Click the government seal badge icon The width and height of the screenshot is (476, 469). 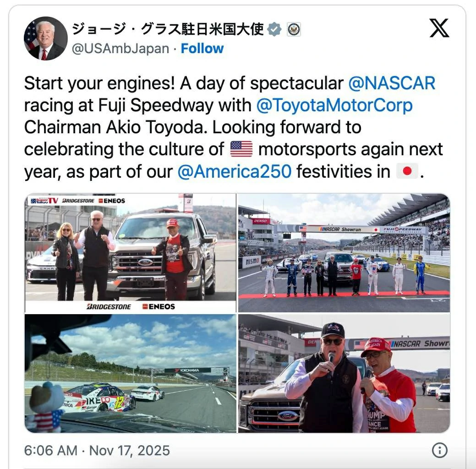point(294,29)
